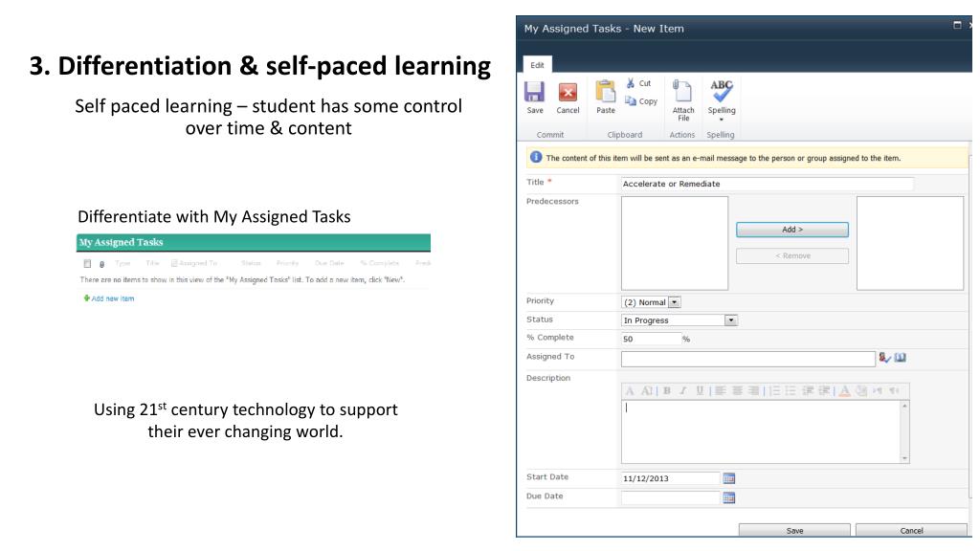Click the % Complete field showing 50
The height and width of the screenshot is (551, 980).
point(651,340)
